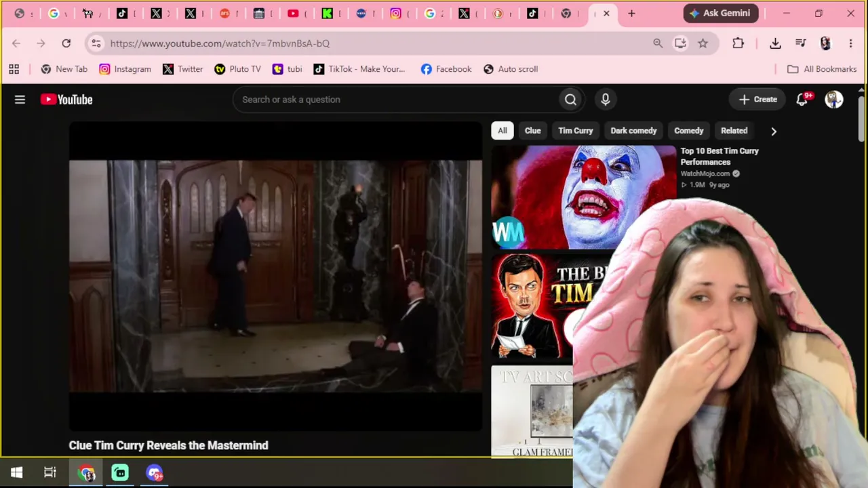Select the Related filter chip

[734, 131]
